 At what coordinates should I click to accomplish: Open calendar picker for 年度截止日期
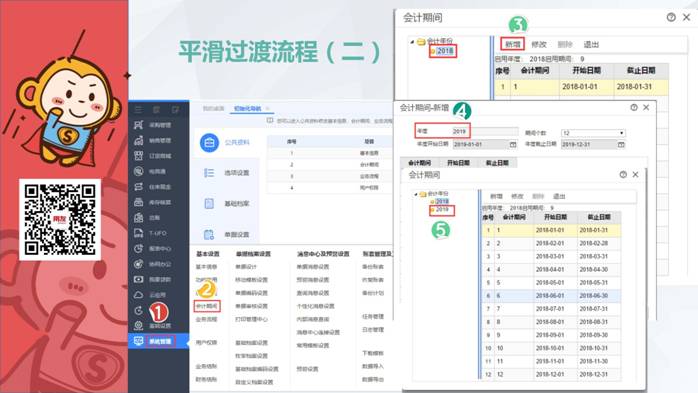pos(621,145)
